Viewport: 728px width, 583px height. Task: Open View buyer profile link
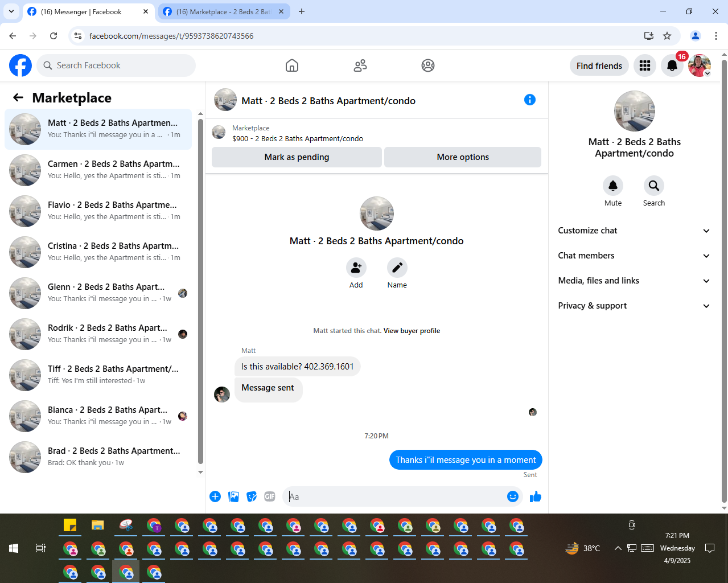(412, 331)
